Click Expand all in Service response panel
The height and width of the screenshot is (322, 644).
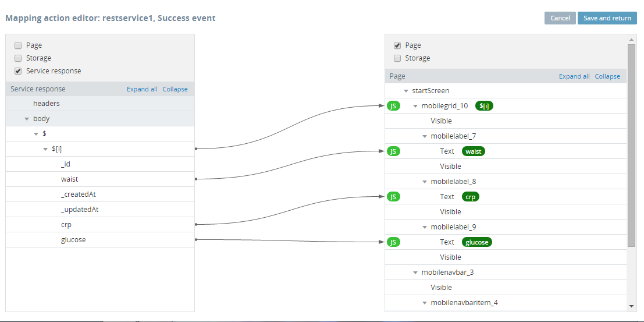[x=142, y=89]
